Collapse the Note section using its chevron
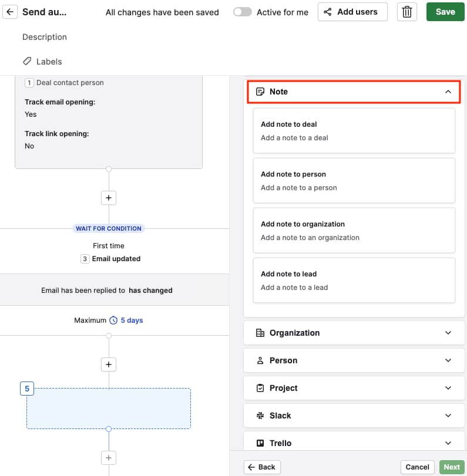The width and height of the screenshot is (467, 476). click(x=448, y=92)
